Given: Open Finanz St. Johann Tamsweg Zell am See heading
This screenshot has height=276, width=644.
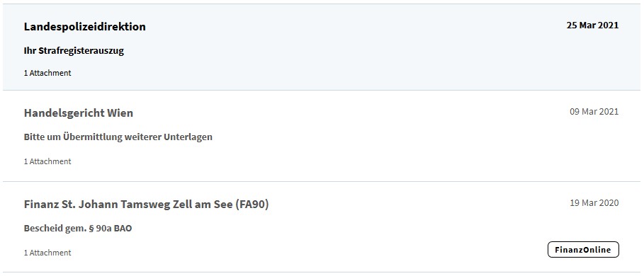Looking at the screenshot, I should [146, 205].
